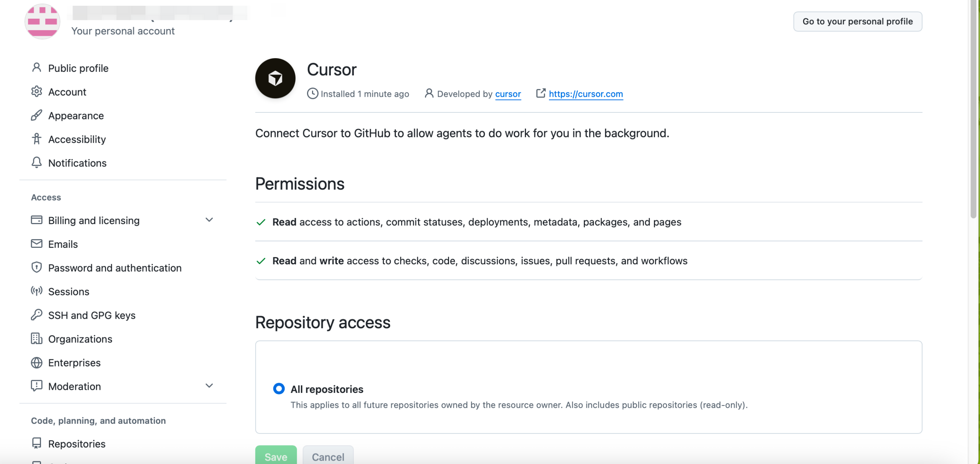980x464 pixels.
Task: Expand the Billing and licensing section
Action: pyautogui.click(x=209, y=220)
